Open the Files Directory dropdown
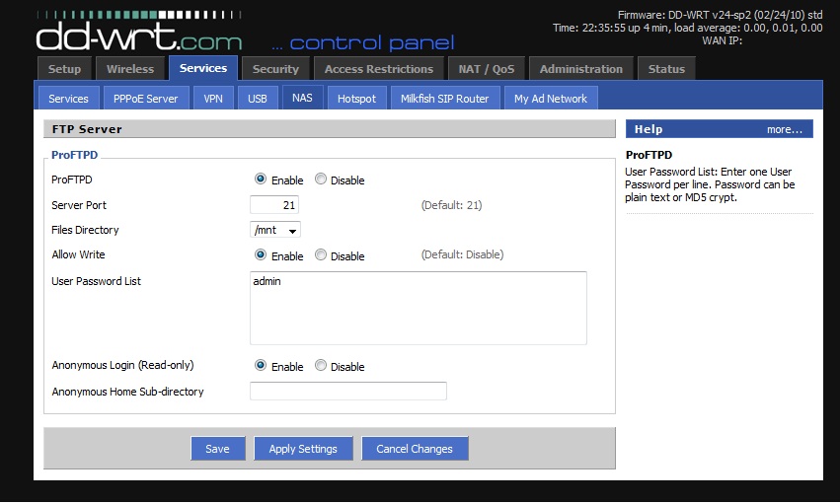 pos(275,230)
